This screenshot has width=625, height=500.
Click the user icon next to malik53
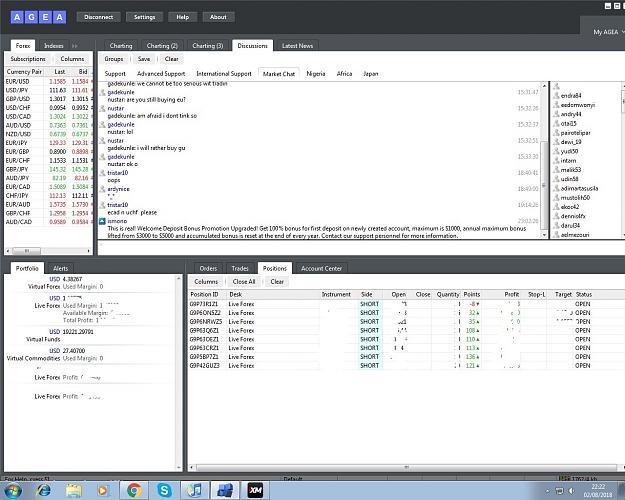(556, 170)
